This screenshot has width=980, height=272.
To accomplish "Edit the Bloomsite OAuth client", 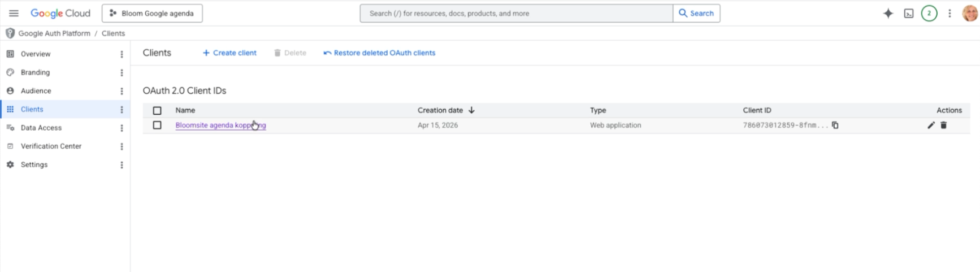I will pyautogui.click(x=931, y=125).
